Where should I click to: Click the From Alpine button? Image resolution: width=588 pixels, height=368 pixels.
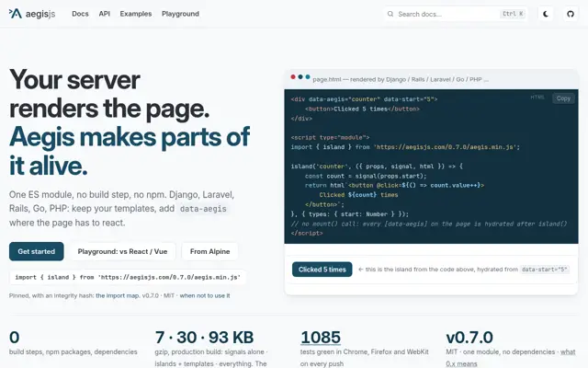tap(209, 251)
